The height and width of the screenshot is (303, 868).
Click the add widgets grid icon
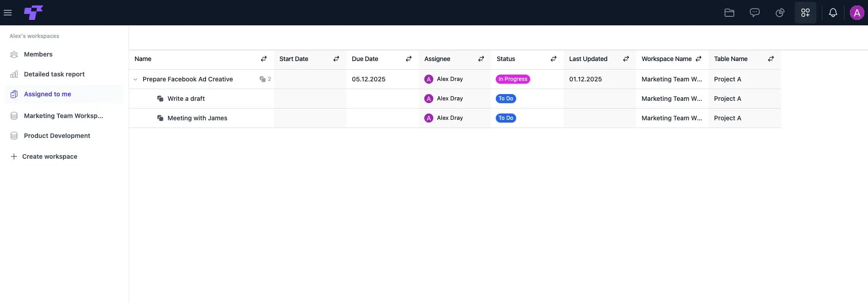[x=806, y=13]
